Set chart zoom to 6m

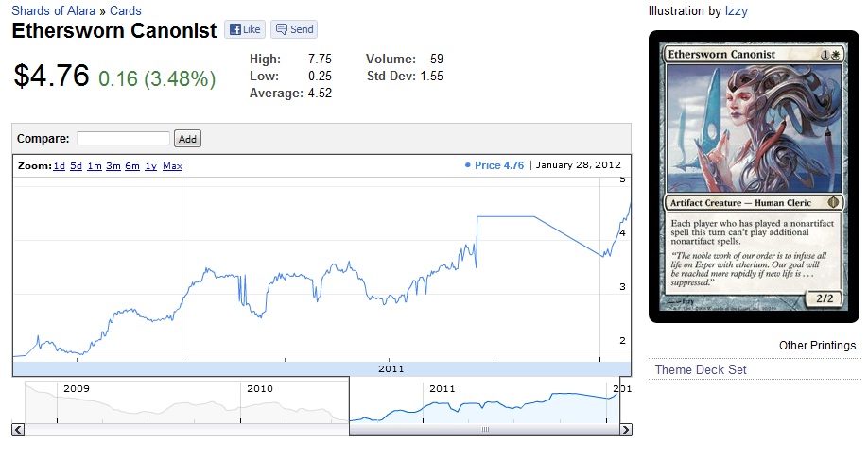click(132, 166)
